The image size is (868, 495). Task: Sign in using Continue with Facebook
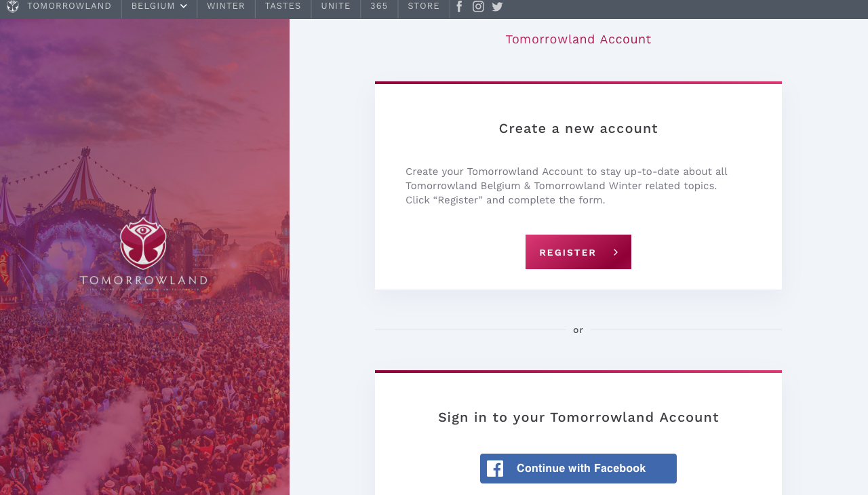tap(578, 469)
